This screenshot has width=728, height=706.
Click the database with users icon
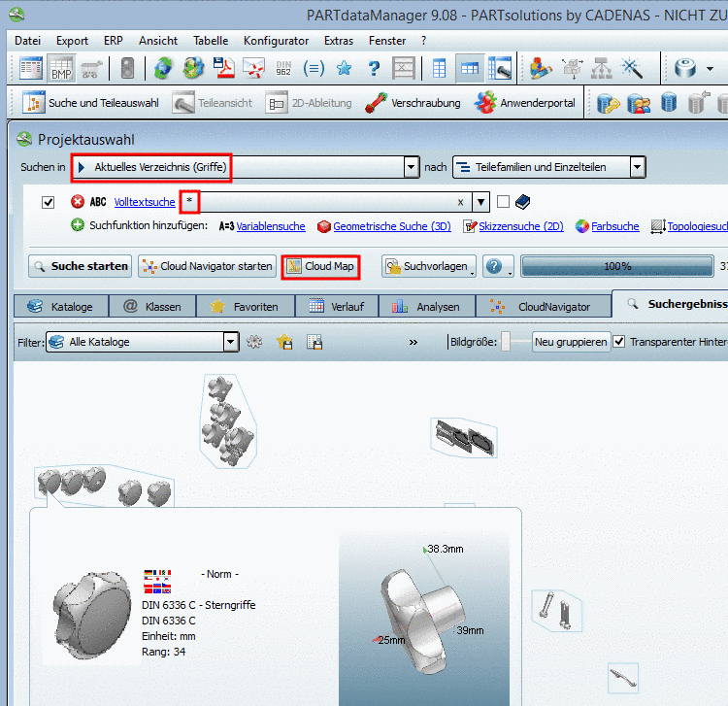[639, 103]
